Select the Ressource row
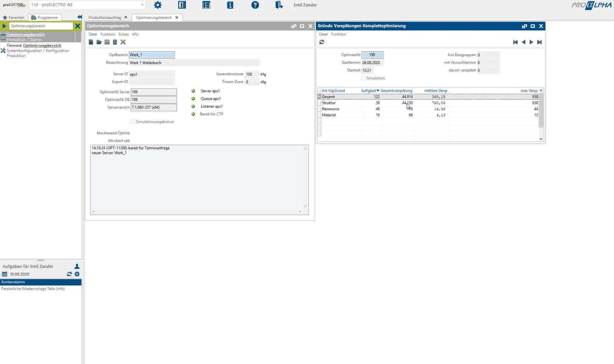Viewport: 614px width, 364px height. [x=430, y=109]
